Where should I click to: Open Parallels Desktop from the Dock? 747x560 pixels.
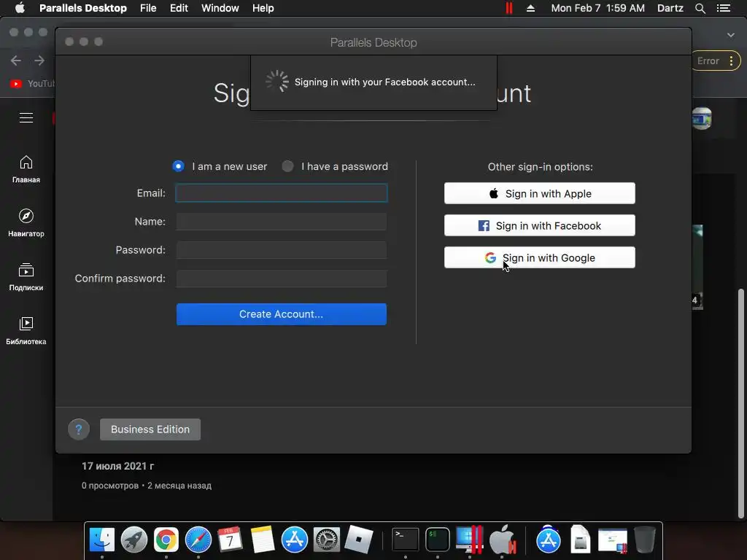pyautogui.click(x=469, y=540)
